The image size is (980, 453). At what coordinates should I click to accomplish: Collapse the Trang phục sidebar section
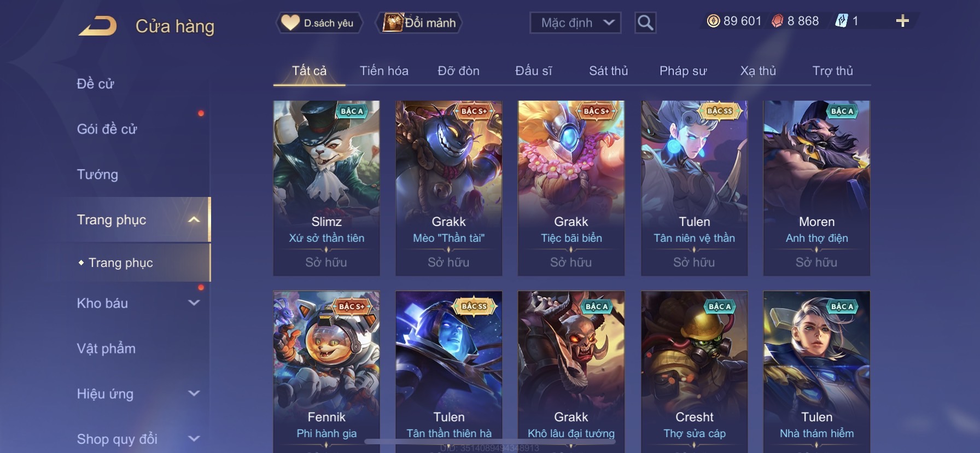click(194, 219)
